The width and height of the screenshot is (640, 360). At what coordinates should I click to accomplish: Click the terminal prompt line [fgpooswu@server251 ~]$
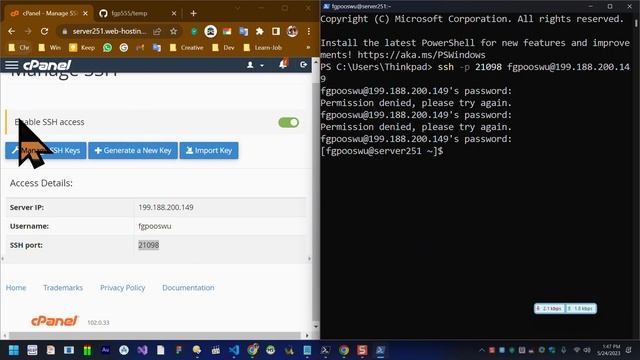pos(382,151)
